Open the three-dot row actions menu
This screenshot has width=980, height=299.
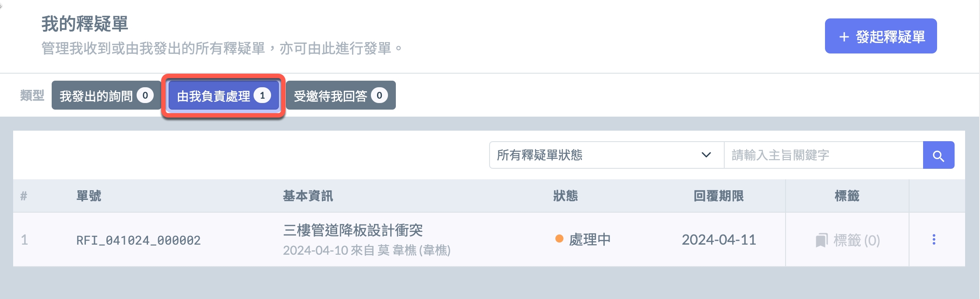tap(934, 239)
